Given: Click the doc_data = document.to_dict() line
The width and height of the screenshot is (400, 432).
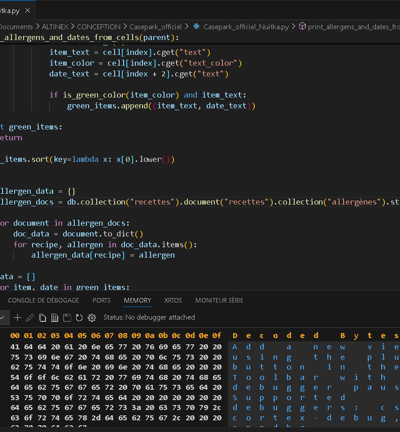Looking at the screenshot, I should point(78,234).
